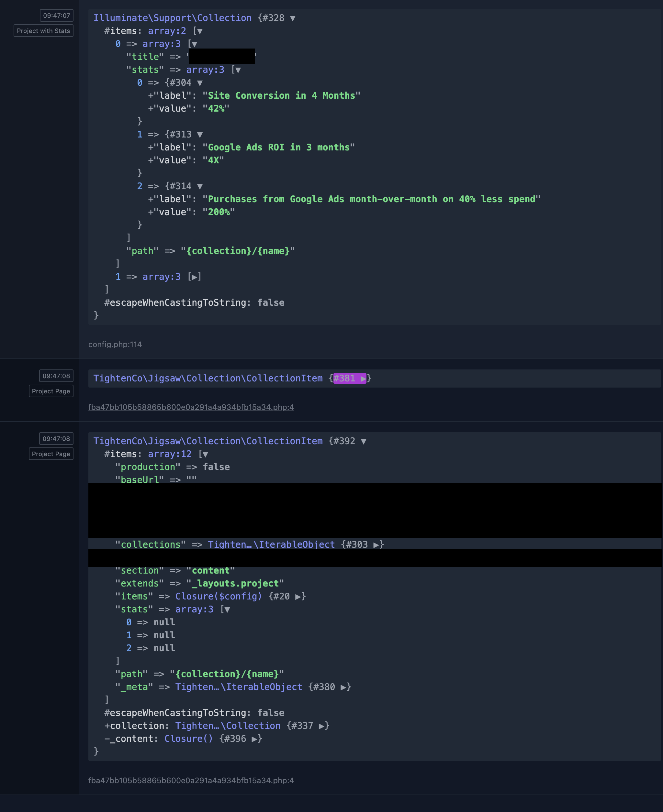
Task: Collapse the Illuminate\Support\Collection {#328 dump
Action: point(293,18)
